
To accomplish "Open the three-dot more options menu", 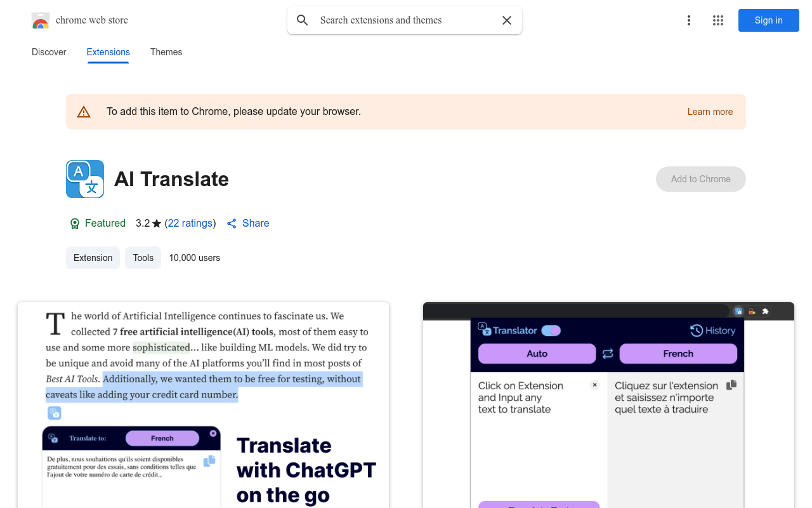I will tap(688, 20).
